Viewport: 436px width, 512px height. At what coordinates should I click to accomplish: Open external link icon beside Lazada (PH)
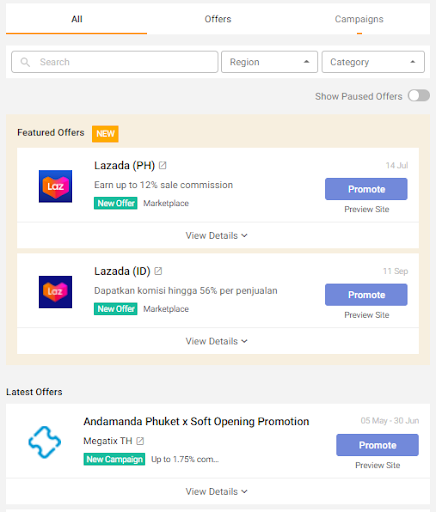pos(162,165)
